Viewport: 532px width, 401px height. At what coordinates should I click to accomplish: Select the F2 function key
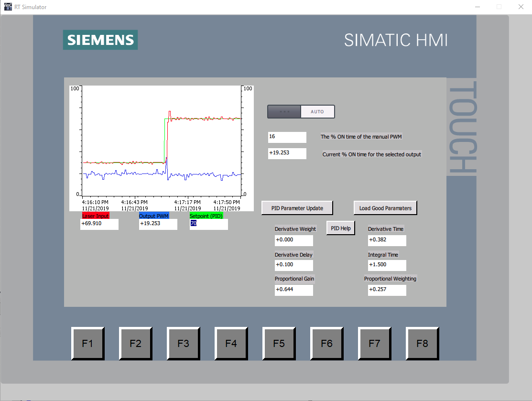pyautogui.click(x=136, y=344)
